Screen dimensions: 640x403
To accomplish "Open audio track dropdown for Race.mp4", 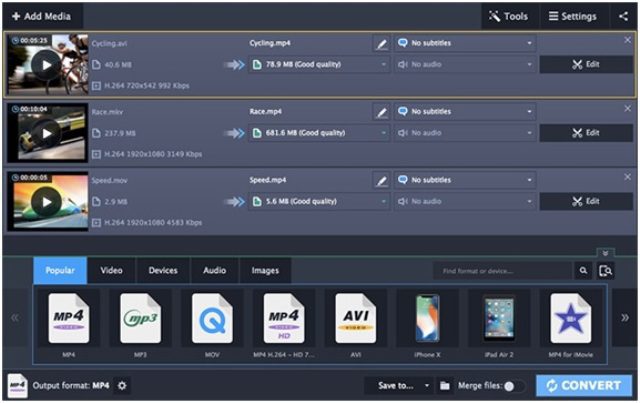I will coord(465,133).
